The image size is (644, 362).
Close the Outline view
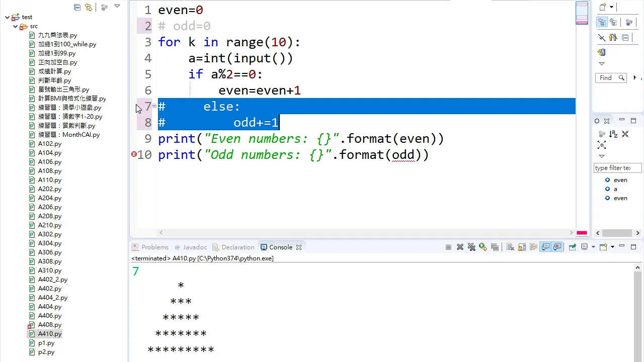(607, 121)
